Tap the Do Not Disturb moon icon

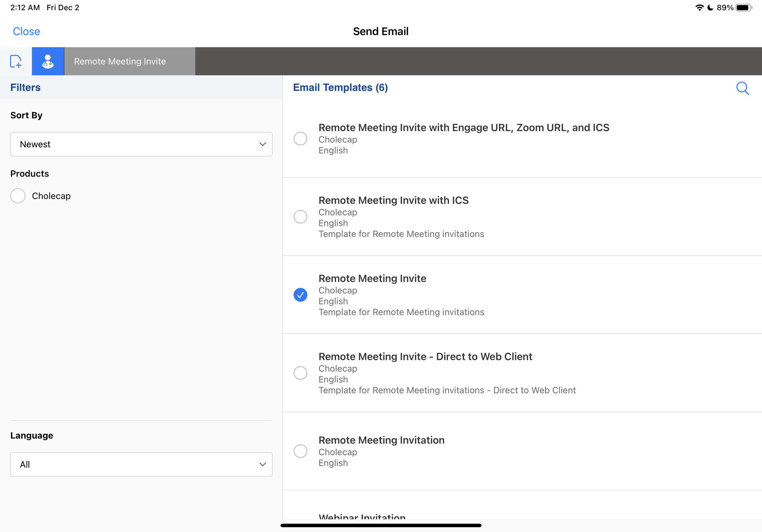(710, 8)
